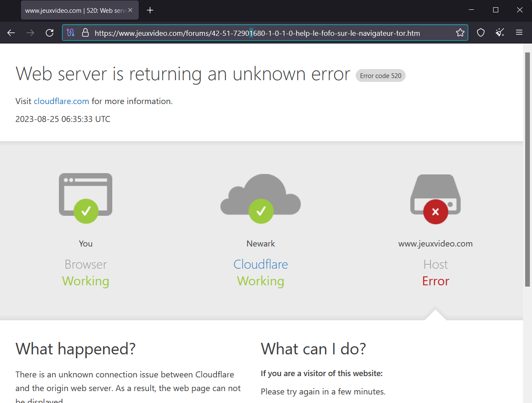Open the shield security level icon
532x403 pixels.
point(481,33)
